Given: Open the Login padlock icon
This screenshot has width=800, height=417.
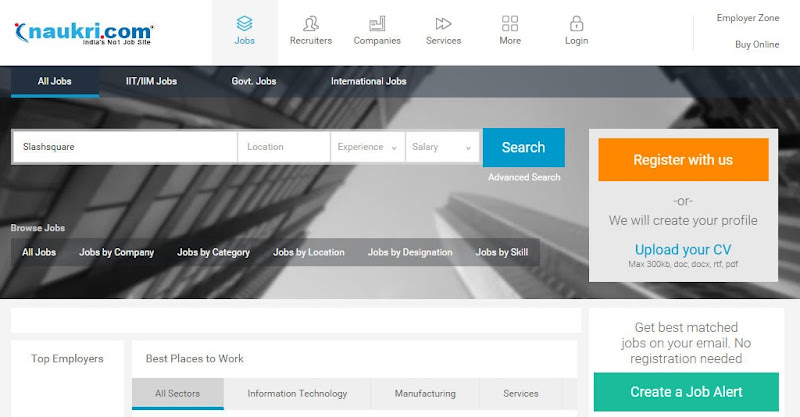Looking at the screenshot, I should pyautogui.click(x=577, y=23).
